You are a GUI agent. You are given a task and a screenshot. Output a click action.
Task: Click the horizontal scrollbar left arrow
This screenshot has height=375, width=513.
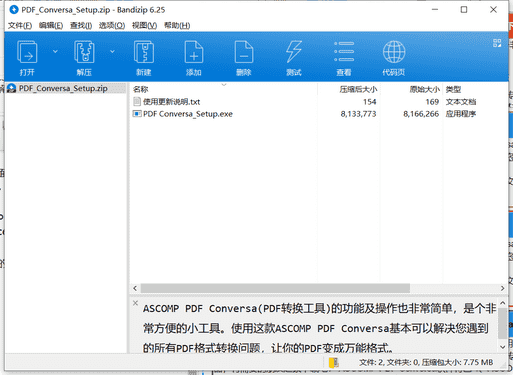click(x=135, y=288)
